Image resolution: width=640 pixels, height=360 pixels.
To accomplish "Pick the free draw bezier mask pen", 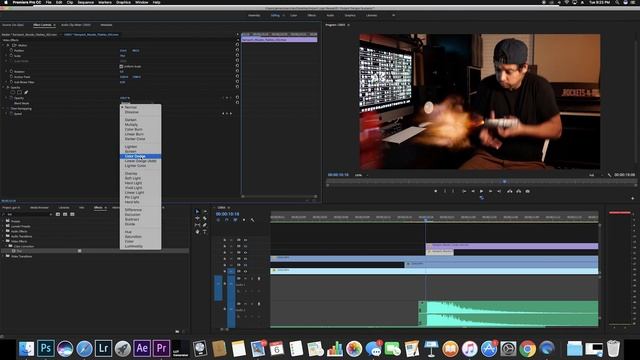I will click(x=26, y=93).
